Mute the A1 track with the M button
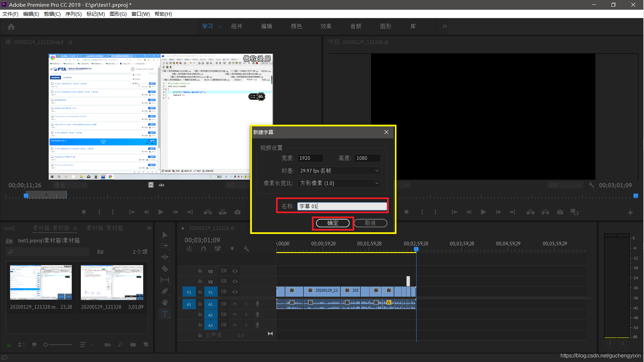644x362 pixels. pyautogui.click(x=235, y=304)
